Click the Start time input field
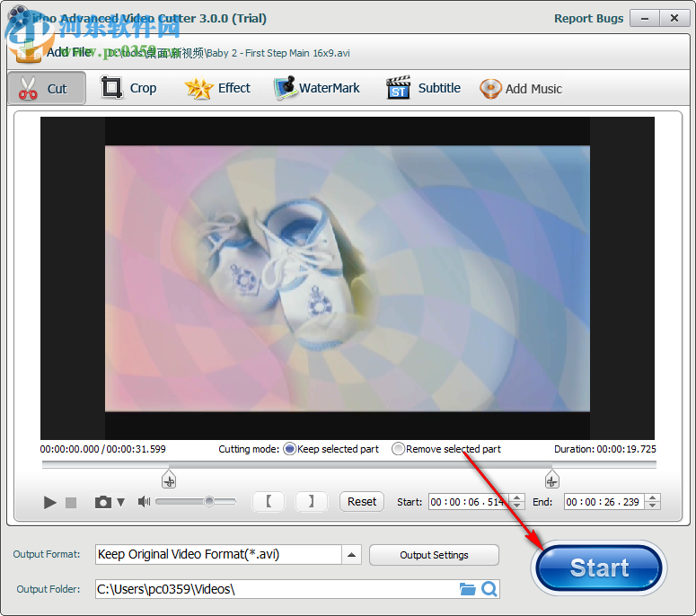 click(x=469, y=502)
